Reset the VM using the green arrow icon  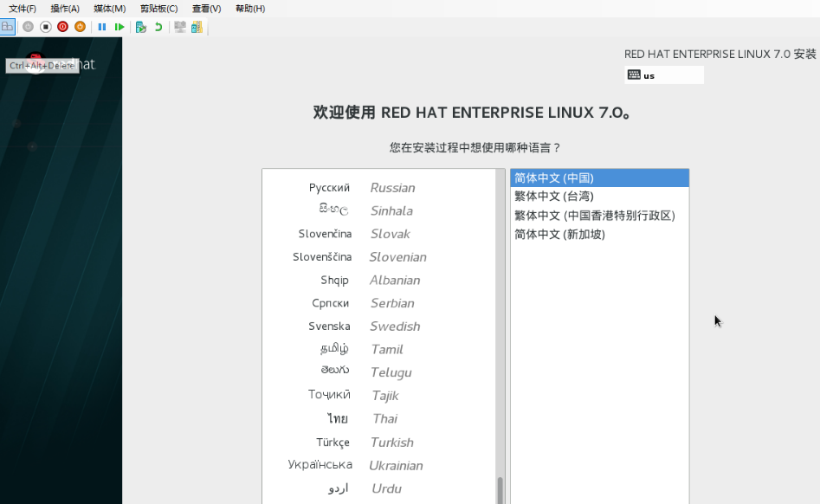click(x=121, y=27)
